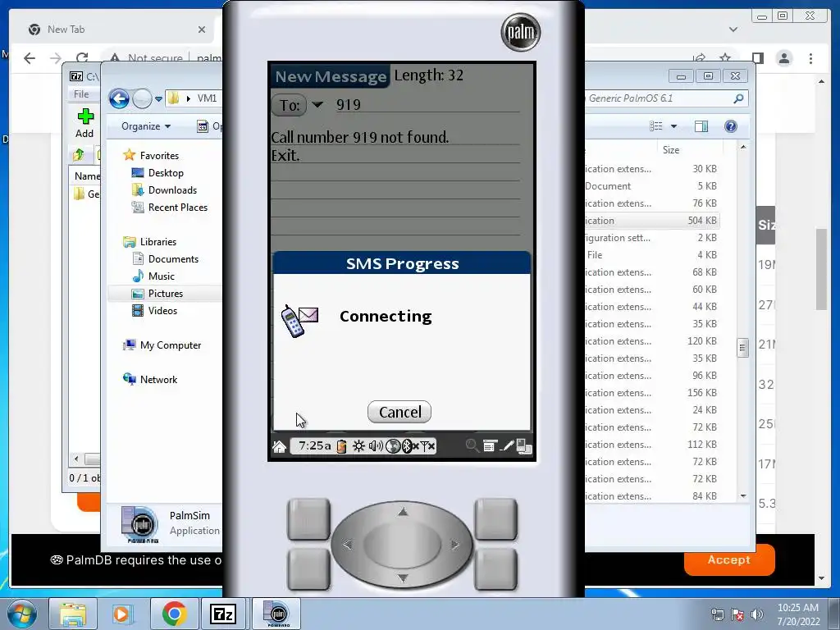The height and width of the screenshot is (630, 840).
Task: Select Desktop under Favorites
Action: (x=166, y=173)
